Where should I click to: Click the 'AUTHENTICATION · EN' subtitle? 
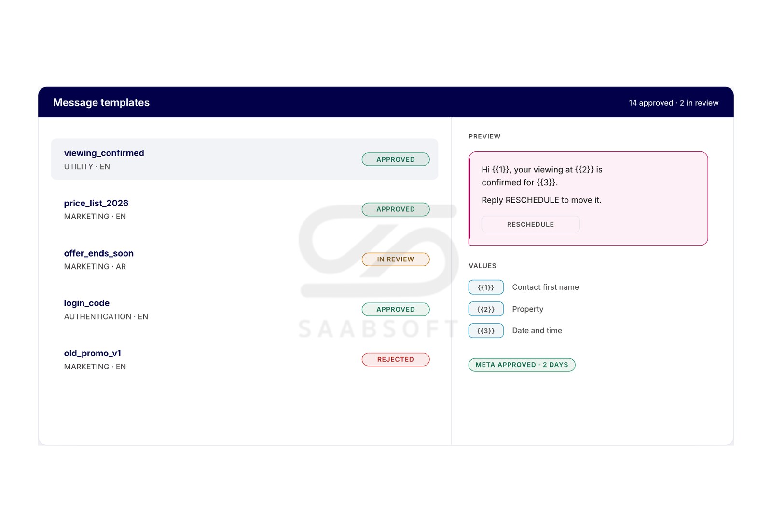pos(106,316)
